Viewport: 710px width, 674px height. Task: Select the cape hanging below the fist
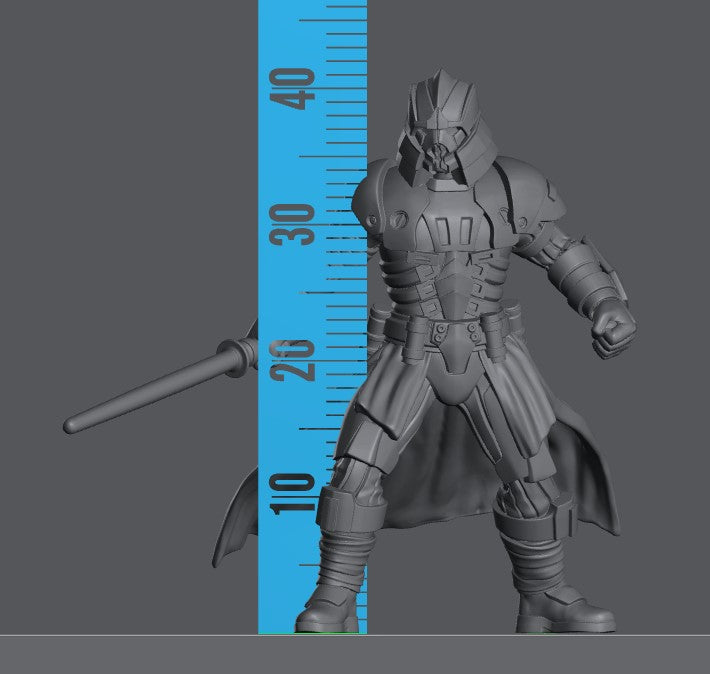pyautogui.click(x=590, y=470)
